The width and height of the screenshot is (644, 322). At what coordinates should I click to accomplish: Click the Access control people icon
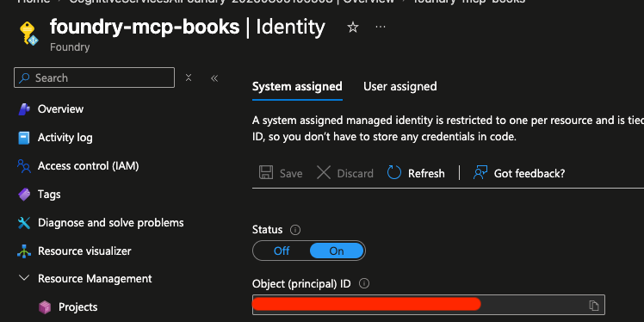(24, 166)
